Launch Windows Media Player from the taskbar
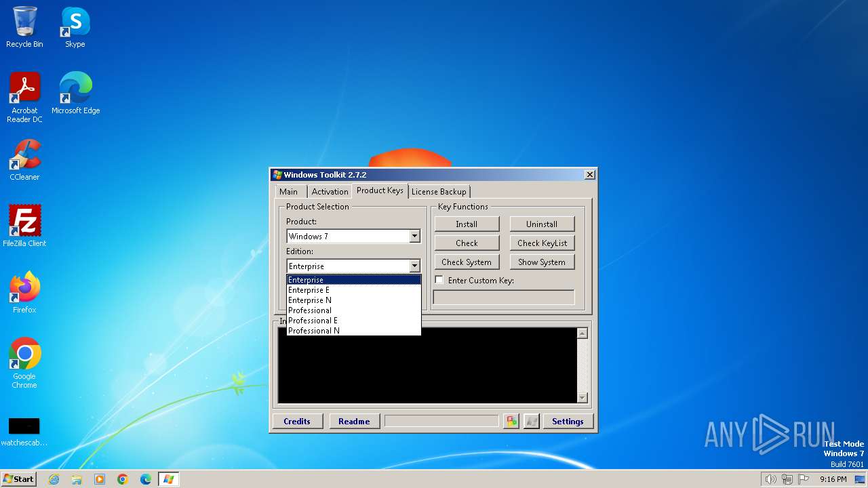The image size is (868, 488). (100, 479)
